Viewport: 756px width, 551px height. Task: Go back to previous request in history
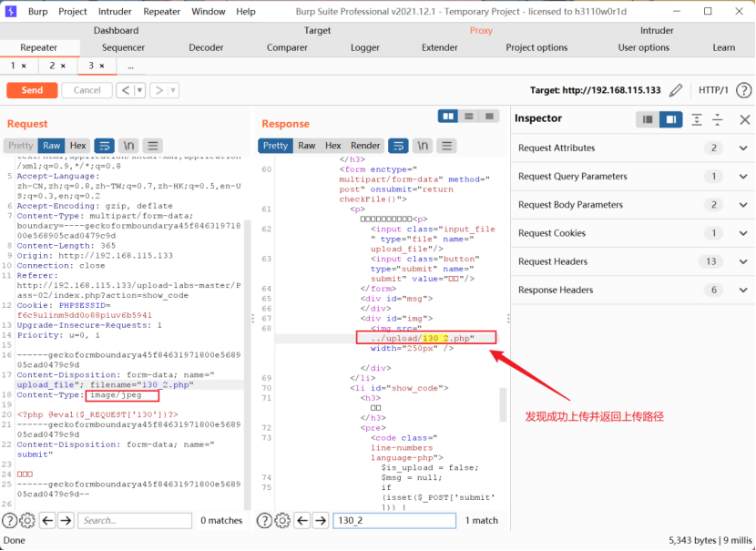[126, 90]
